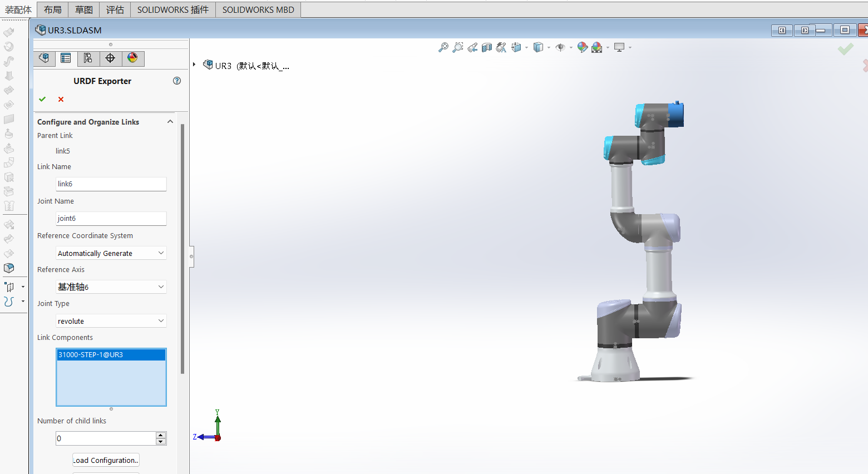The image size is (868, 474).
Task: Click the View Settings monitor icon
Action: point(619,47)
